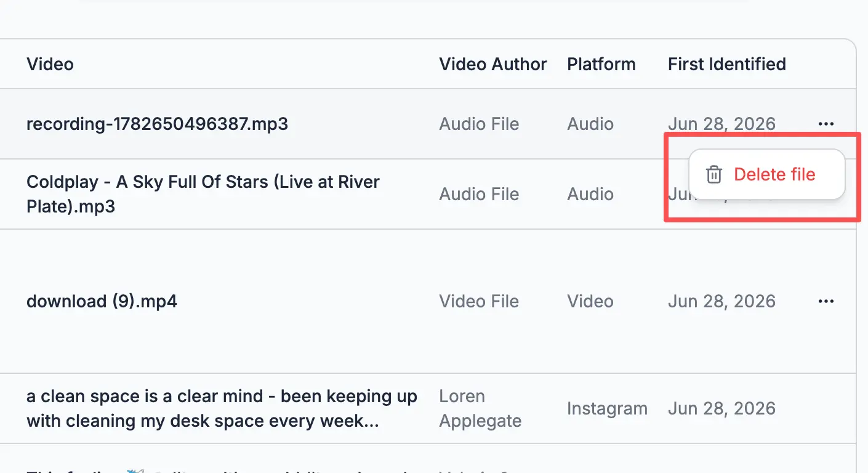Click the Video Author column header
This screenshot has width=868, height=473.
tap(493, 64)
